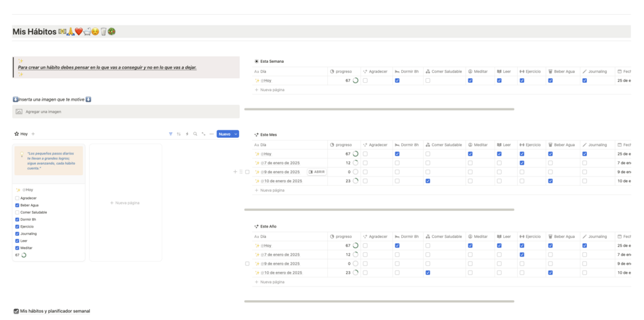This screenshot has width=644, height=320.
Task: Open the progreso column header menu in Esta Semana
Action: 343,72
